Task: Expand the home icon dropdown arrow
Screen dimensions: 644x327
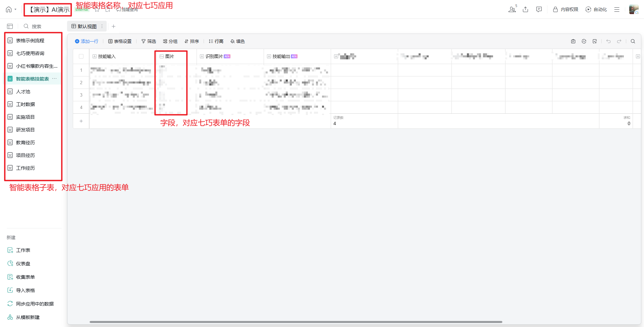Action: [x=15, y=9]
